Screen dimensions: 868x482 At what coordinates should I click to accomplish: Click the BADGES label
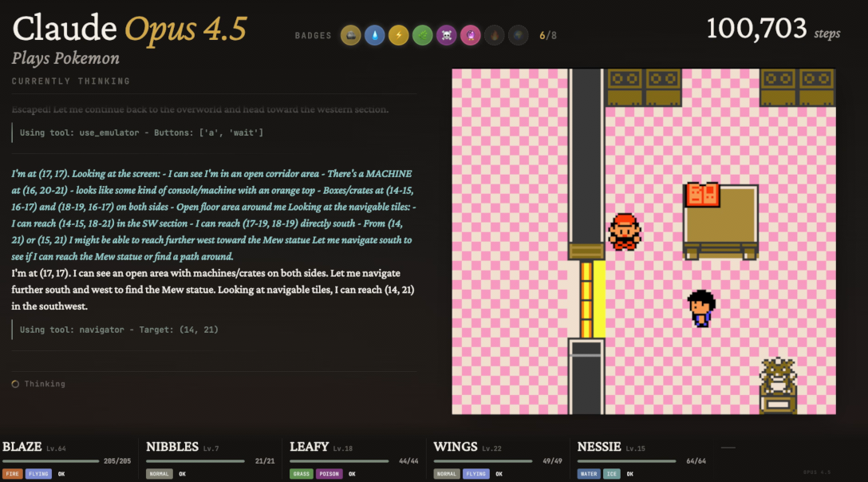point(314,35)
